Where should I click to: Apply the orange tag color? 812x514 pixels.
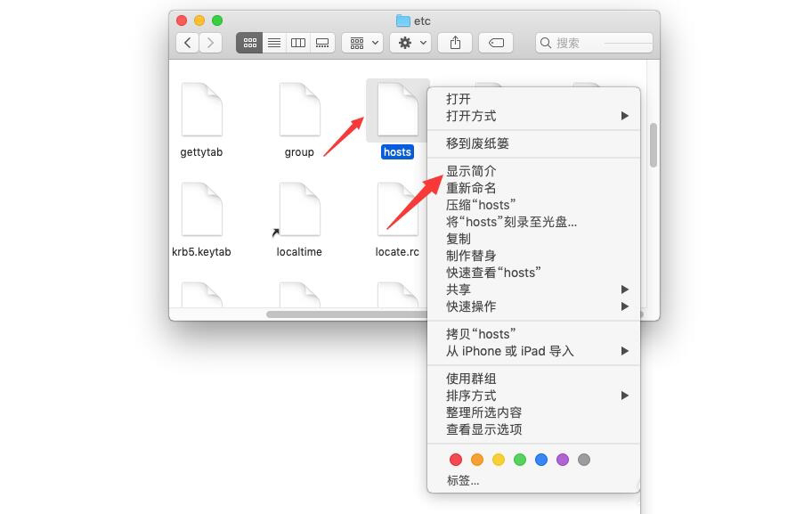477,460
